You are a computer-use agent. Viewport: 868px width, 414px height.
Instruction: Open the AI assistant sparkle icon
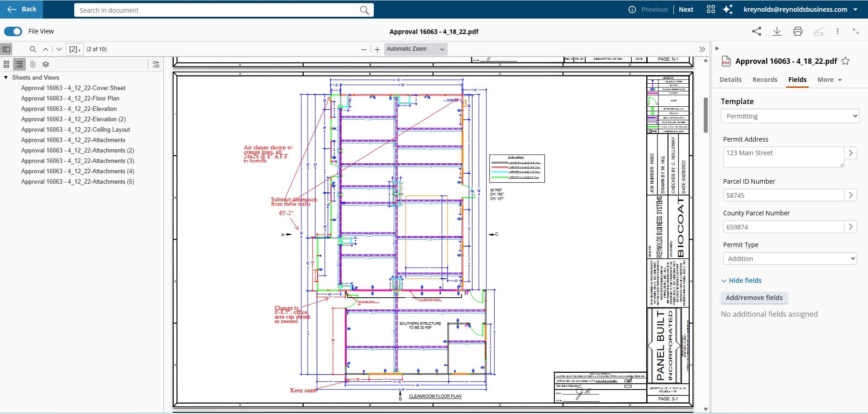tap(728, 9)
